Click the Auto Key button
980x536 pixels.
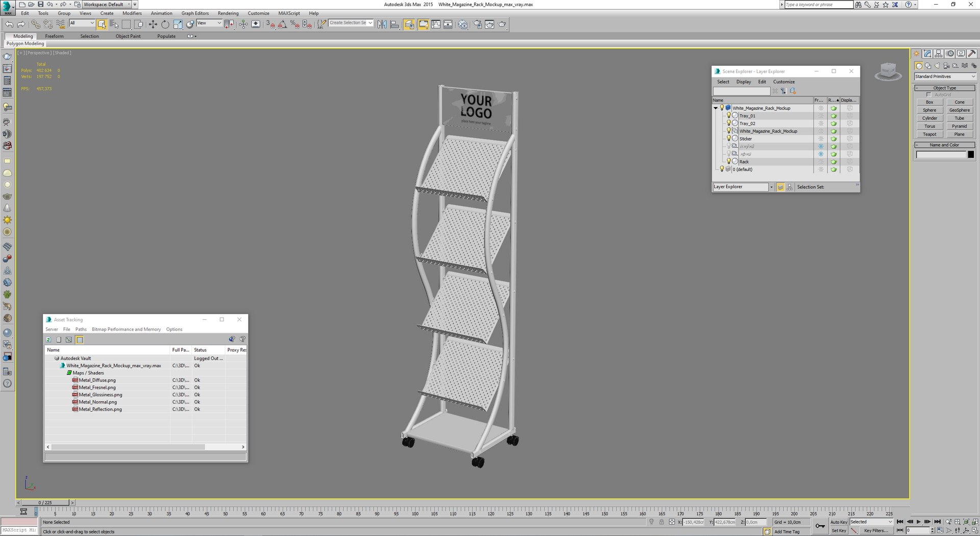839,522
